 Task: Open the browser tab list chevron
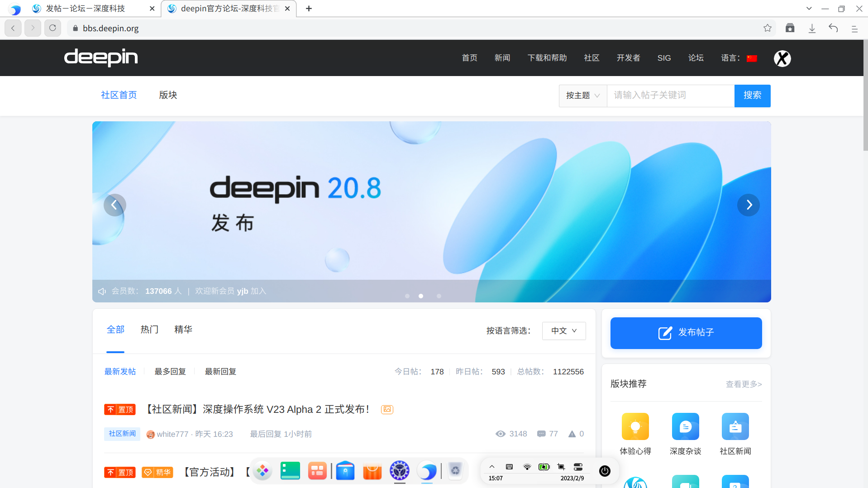click(x=809, y=9)
